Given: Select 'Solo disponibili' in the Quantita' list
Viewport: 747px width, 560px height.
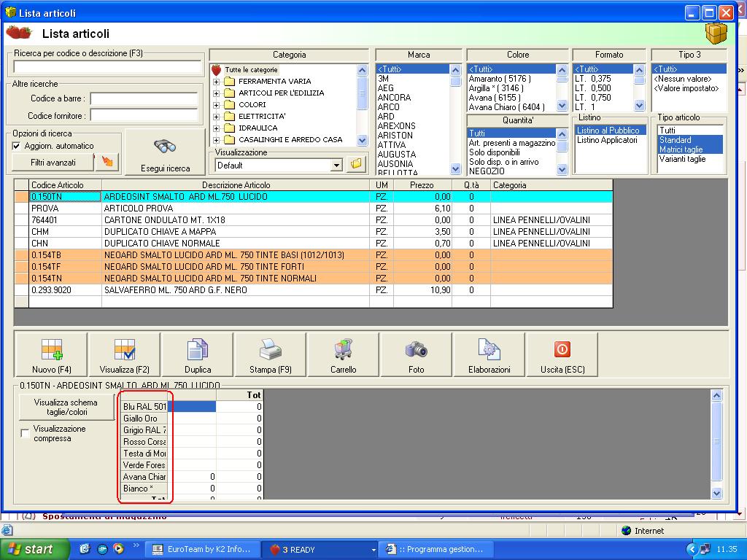Looking at the screenshot, I should (x=494, y=152).
